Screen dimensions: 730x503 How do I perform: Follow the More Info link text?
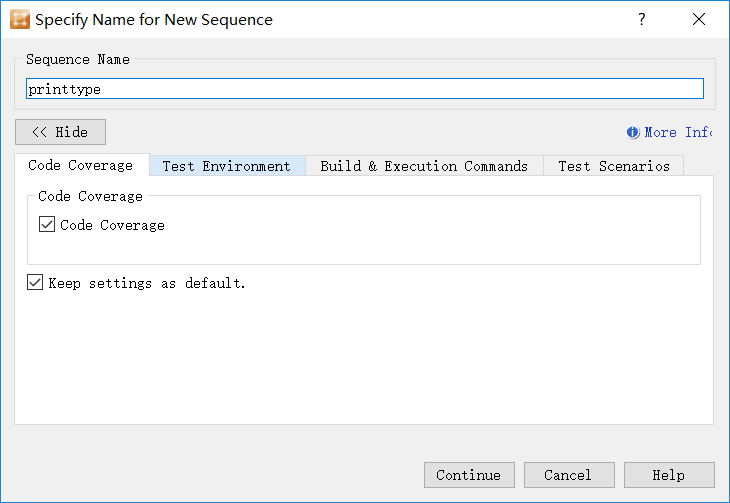[x=678, y=132]
